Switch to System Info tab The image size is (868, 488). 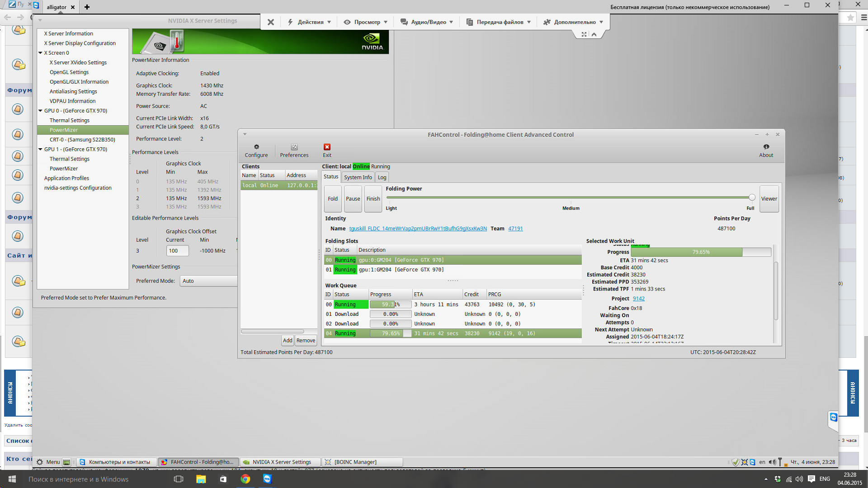(358, 177)
